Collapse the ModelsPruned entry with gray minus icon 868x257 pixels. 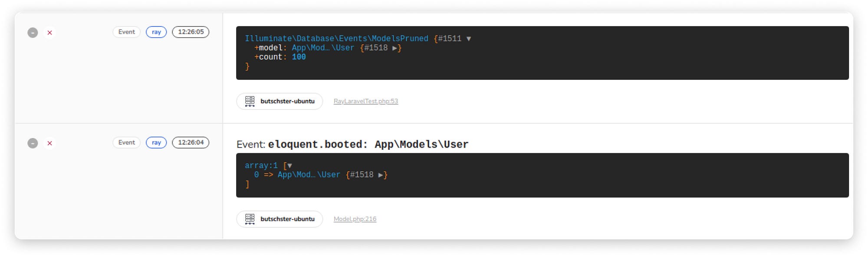point(33,33)
